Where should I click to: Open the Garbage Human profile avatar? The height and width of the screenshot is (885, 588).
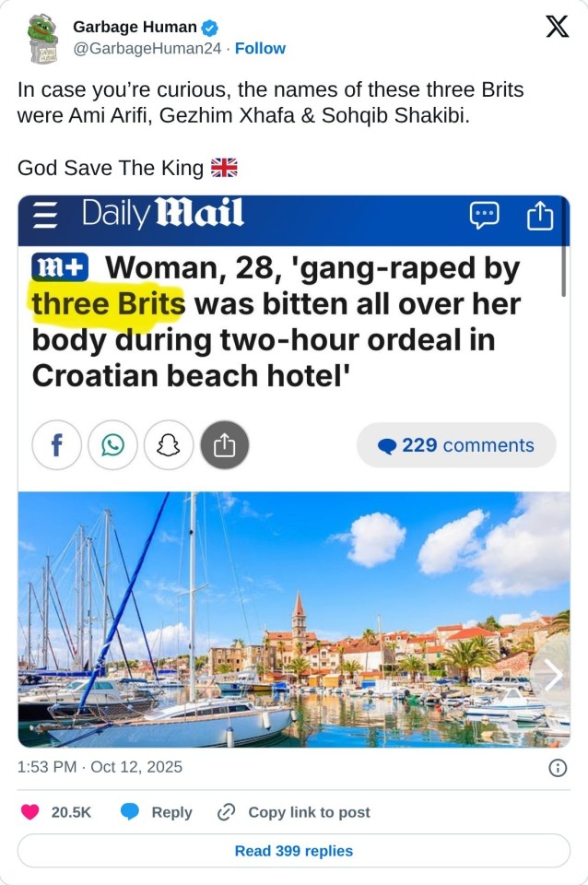click(43, 39)
